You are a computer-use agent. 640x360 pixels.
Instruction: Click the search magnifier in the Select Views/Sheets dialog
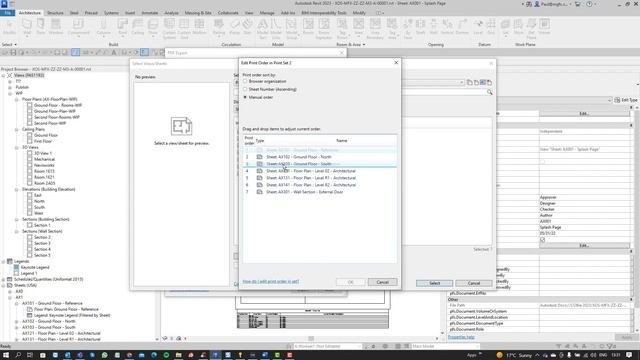pyautogui.click(x=489, y=93)
